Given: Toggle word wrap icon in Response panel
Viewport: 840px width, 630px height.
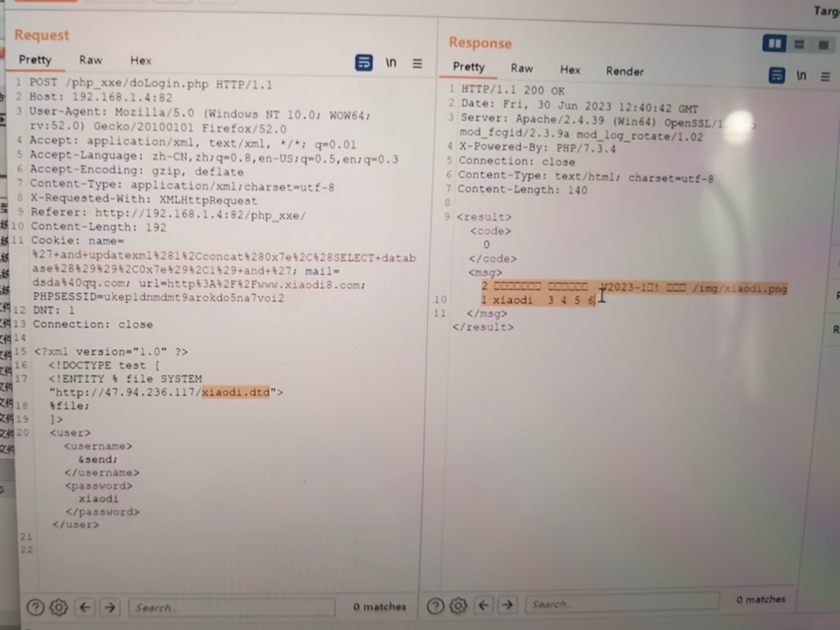Looking at the screenshot, I should click(777, 75).
